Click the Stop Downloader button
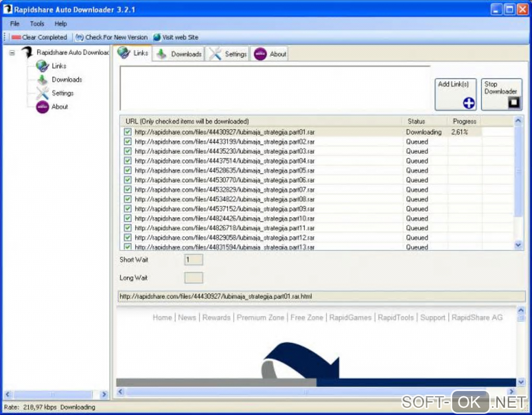The height and width of the screenshot is (415, 532). pyautogui.click(x=501, y=94)
